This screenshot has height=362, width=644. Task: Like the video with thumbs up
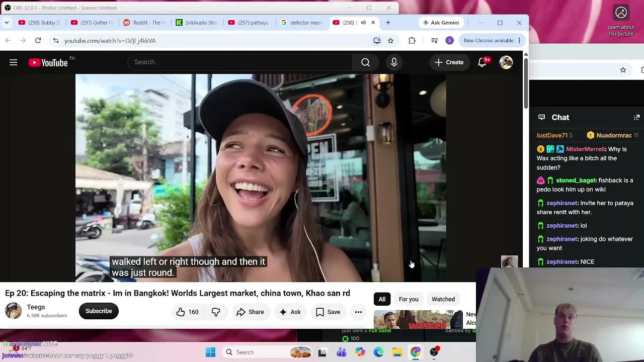pyautogui.click(x=187, y=312)
